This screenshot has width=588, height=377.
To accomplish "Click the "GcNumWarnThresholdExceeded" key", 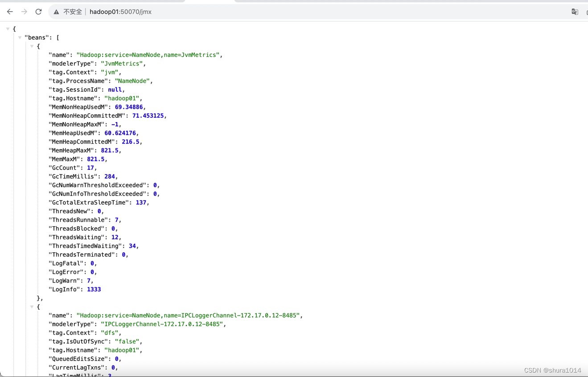I will pos(97,185).
